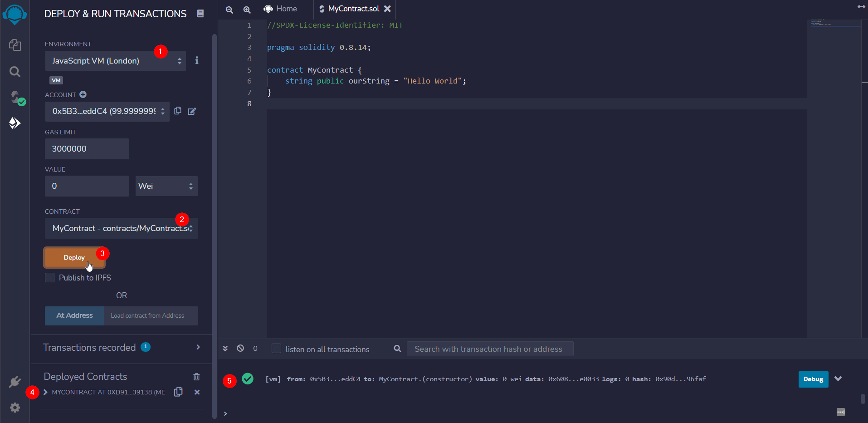The image size is (868, 423).
Task: Expand the deployed MYCONTRACT instance
Action: (x=45, y=392)
